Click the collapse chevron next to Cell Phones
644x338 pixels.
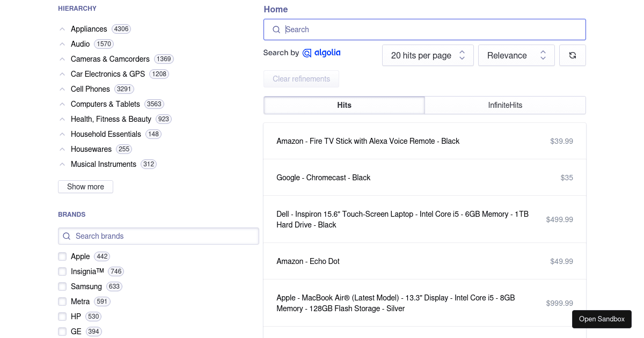(62, 89)
